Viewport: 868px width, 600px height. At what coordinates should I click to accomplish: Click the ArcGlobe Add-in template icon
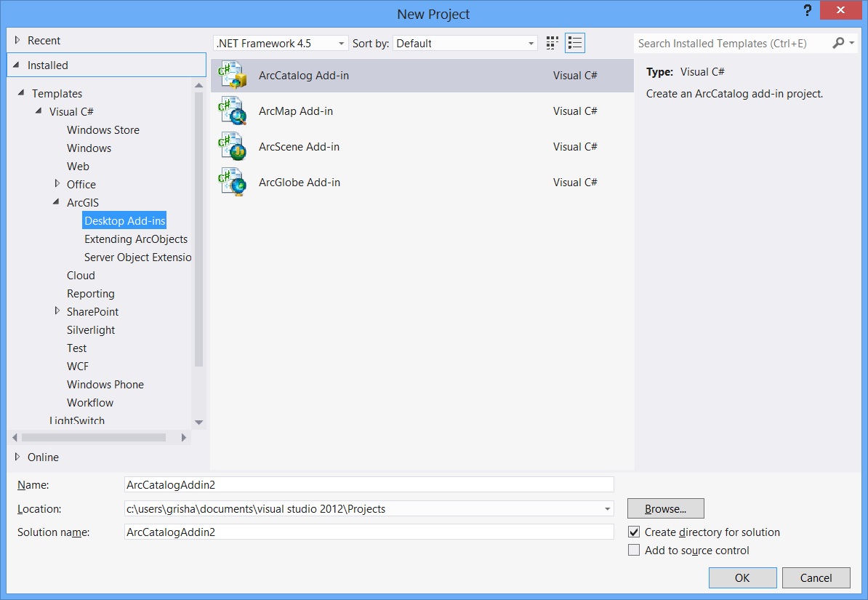coord(233,183)
